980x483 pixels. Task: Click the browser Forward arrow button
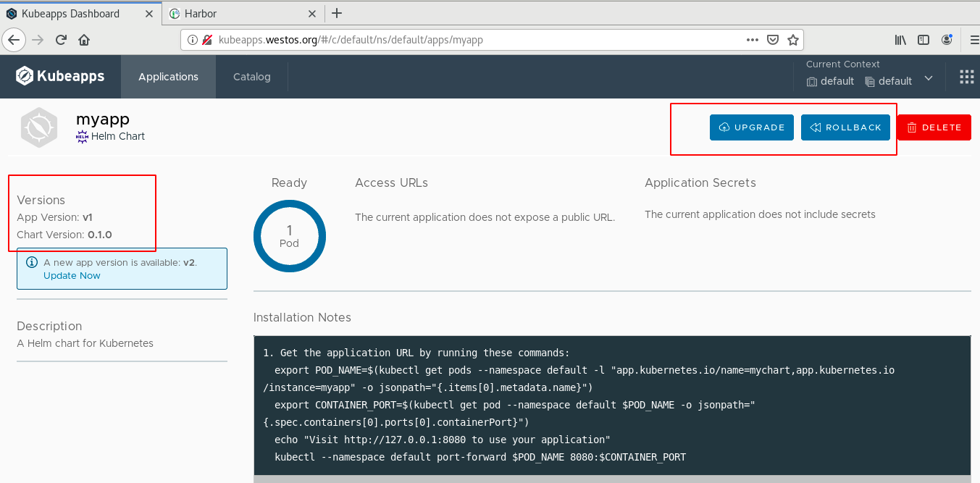tap(38, 40)
